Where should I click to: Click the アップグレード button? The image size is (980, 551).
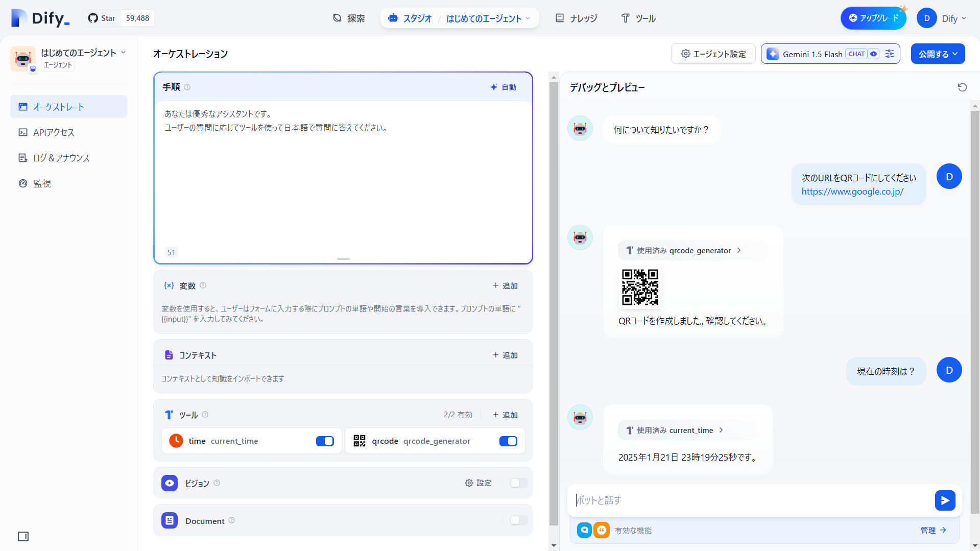873,18
